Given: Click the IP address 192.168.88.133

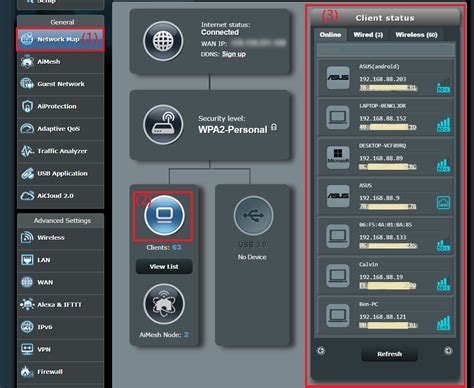Looking at the screenshot, I should coord(383,237).
